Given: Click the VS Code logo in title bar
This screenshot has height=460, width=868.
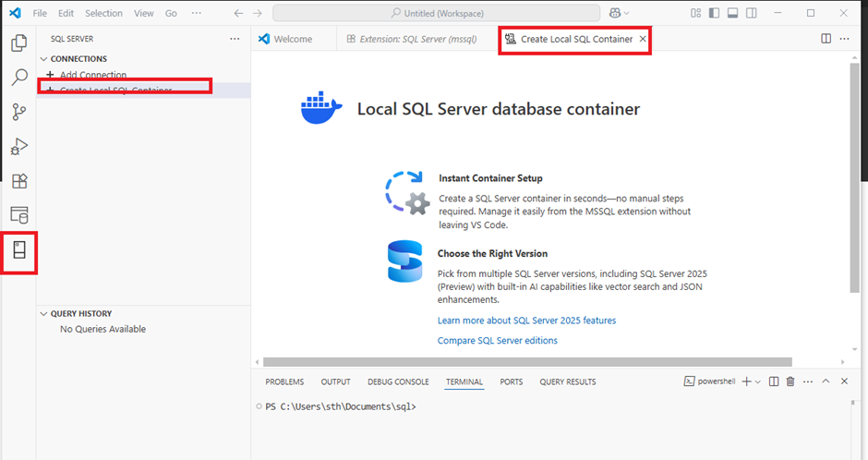Looking at the screenshot, I should [x=15, y=13].
